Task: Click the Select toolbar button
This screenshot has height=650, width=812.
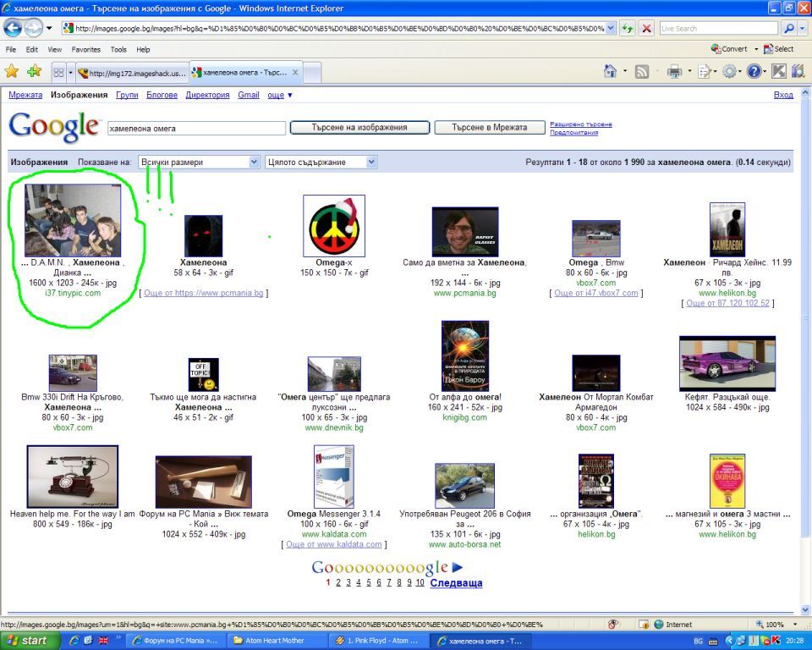Action: (x=778, y=49)
